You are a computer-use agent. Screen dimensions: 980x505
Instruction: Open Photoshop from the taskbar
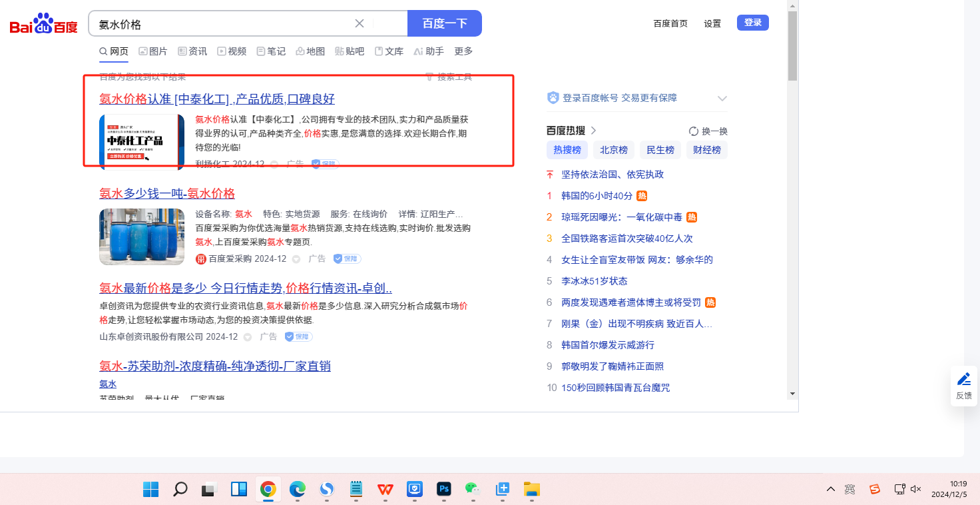[444, 489]
